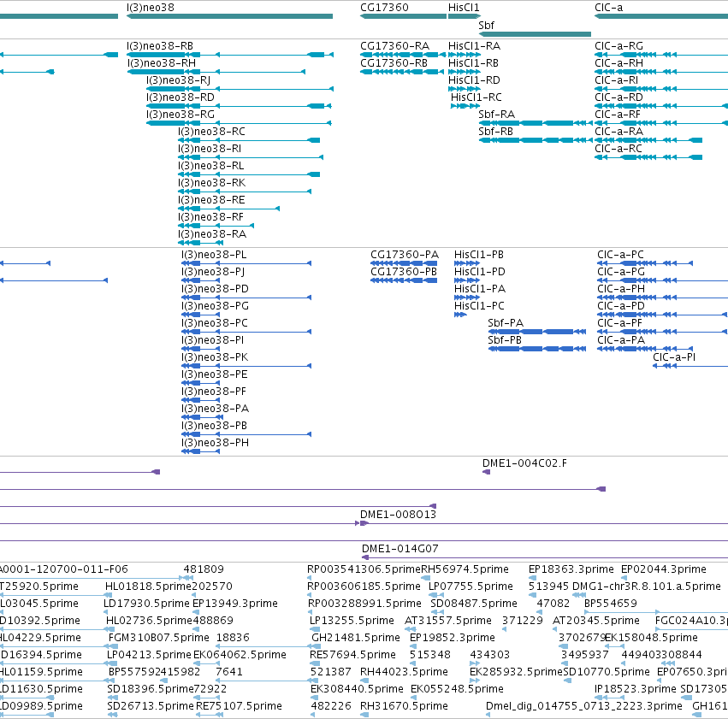Click transcript l(3)neo38-RK

(245, 192)
